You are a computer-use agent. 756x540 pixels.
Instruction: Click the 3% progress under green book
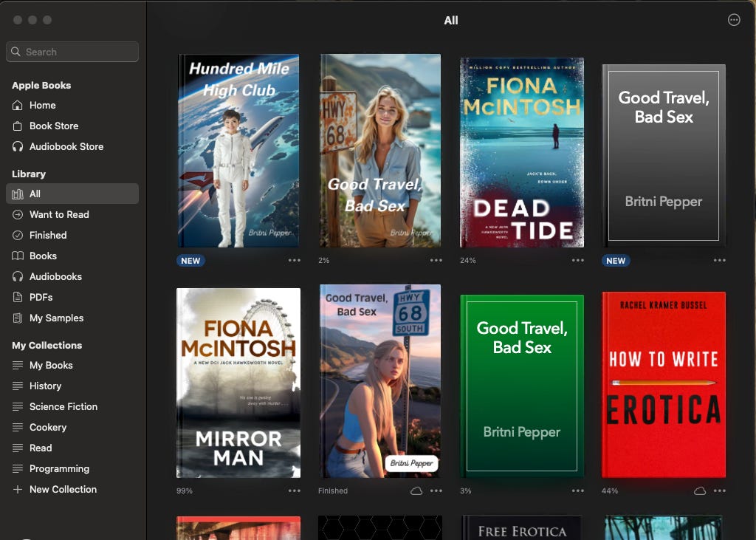coord(465,491)
